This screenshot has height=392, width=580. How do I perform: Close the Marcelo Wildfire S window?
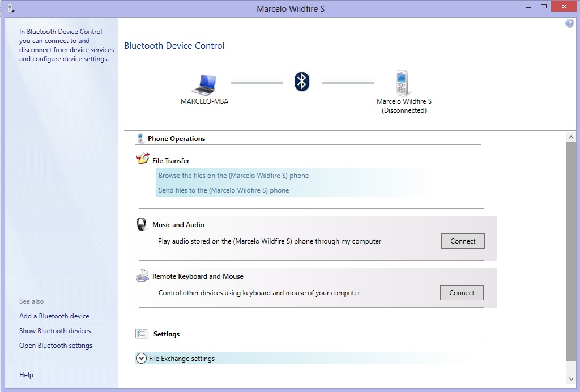[564, 6]
